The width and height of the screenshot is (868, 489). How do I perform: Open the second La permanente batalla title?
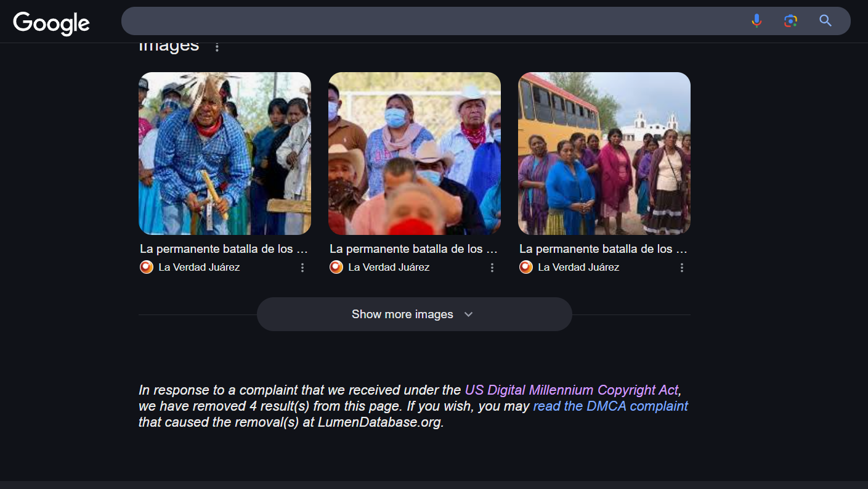coord(413,249)
